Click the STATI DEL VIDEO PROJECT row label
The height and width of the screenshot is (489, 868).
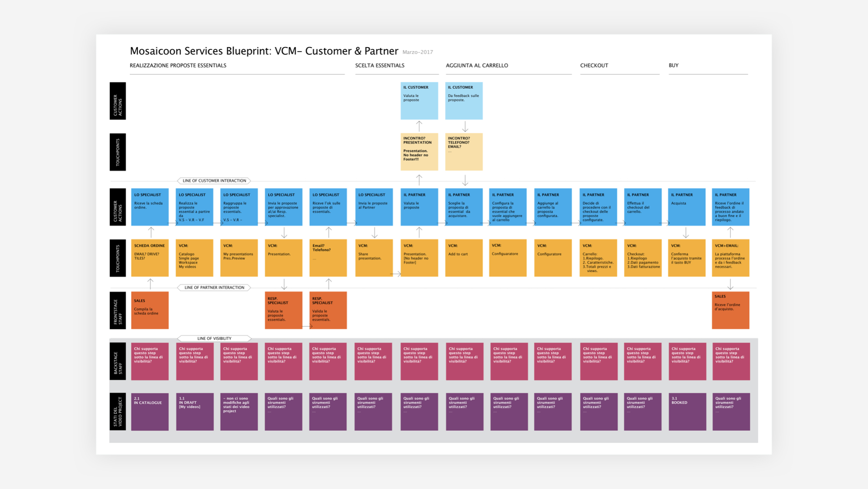[x=118, y=412]
